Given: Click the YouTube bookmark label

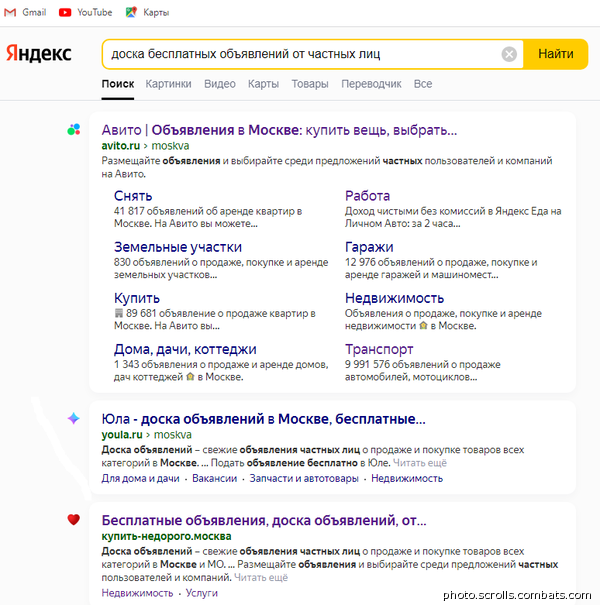Looking at the screenshot, I should (x=95, y=12).
